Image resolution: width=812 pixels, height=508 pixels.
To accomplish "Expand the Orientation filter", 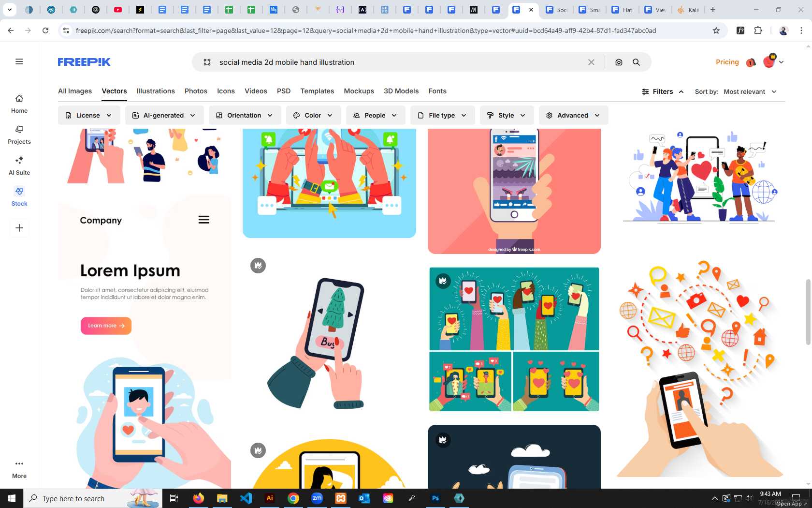I will click(245, 115).
